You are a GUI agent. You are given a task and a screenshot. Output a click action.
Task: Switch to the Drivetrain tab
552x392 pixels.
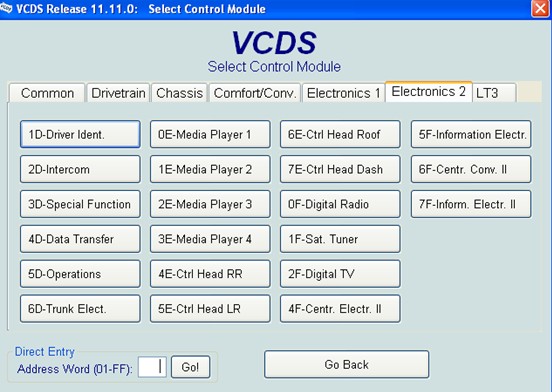(x=118, y=93)
